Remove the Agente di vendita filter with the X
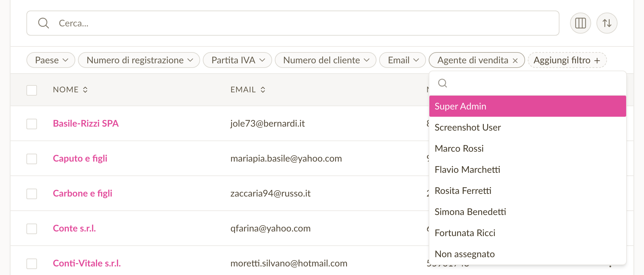644x275 pixels. (515, 60)
